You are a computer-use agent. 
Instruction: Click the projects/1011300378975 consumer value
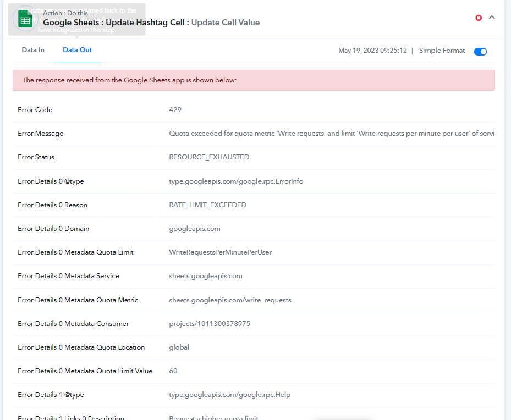coord(210,324)
